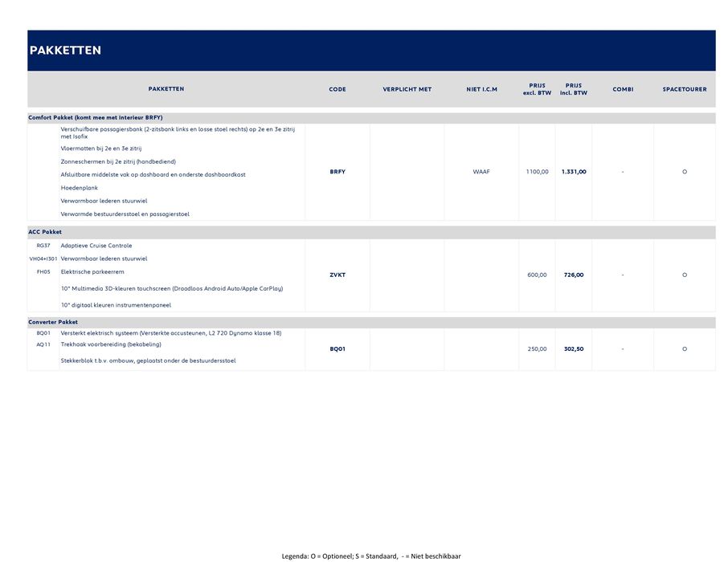Select the PRIJS excl. BTW column header
The image size is (728, 562).
click(x=537, y=89)
